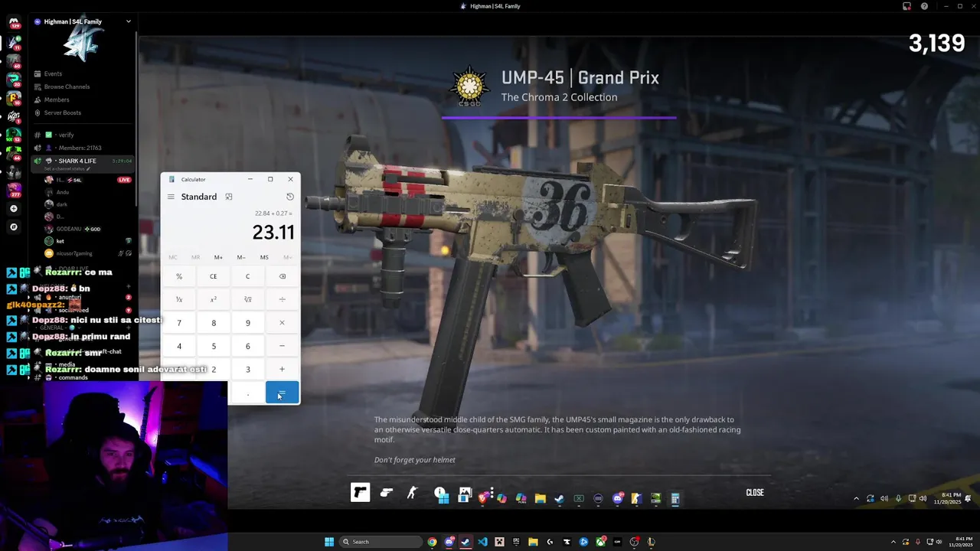Image resolution: width=980 pixels, height=551 pixels.
Task: Click Steam icon on inner streamed taskbar
Action: [559, 498]
